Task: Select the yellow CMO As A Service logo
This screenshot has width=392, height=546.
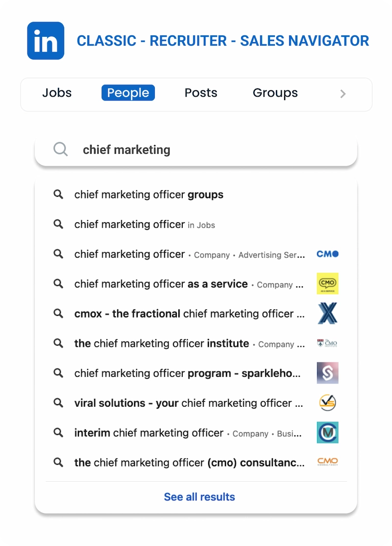Action: pyautogui.click(x=327, y=284)
